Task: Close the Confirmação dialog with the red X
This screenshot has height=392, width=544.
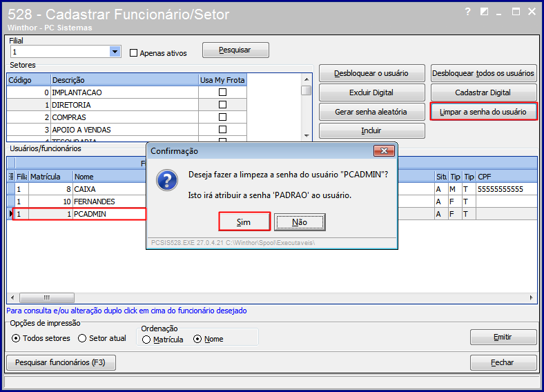Action: click(384, 151)
